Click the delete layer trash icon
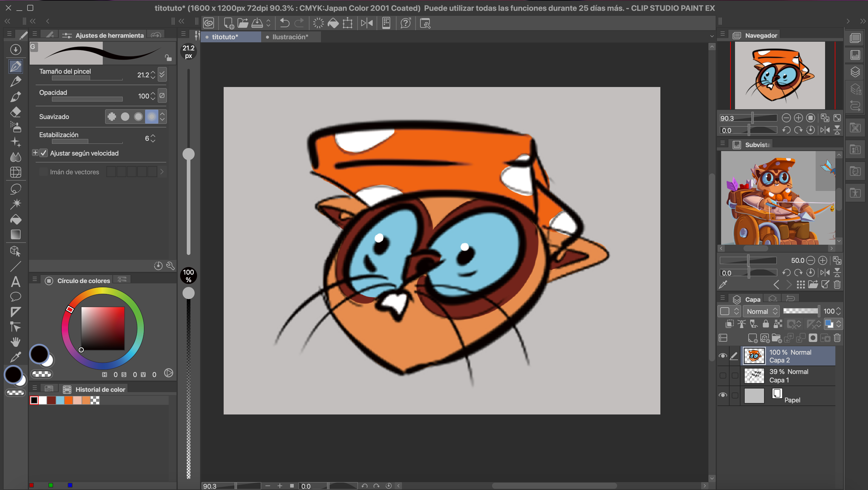 [837, 338]
